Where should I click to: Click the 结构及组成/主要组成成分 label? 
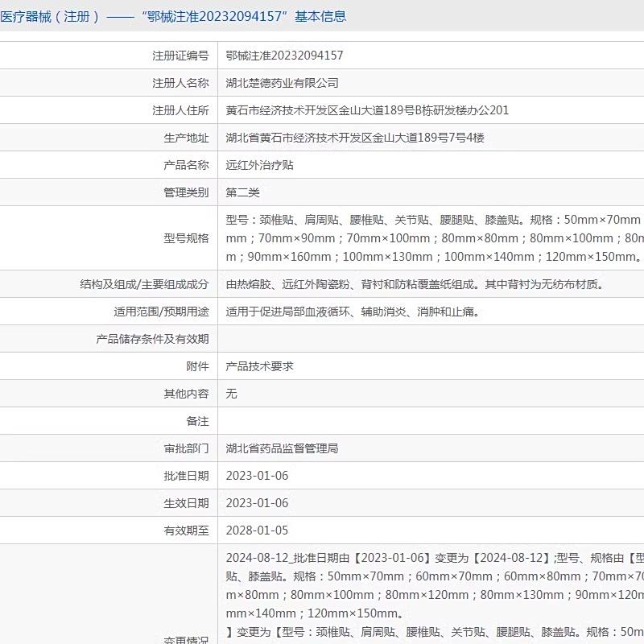click(x=144, y=284)
